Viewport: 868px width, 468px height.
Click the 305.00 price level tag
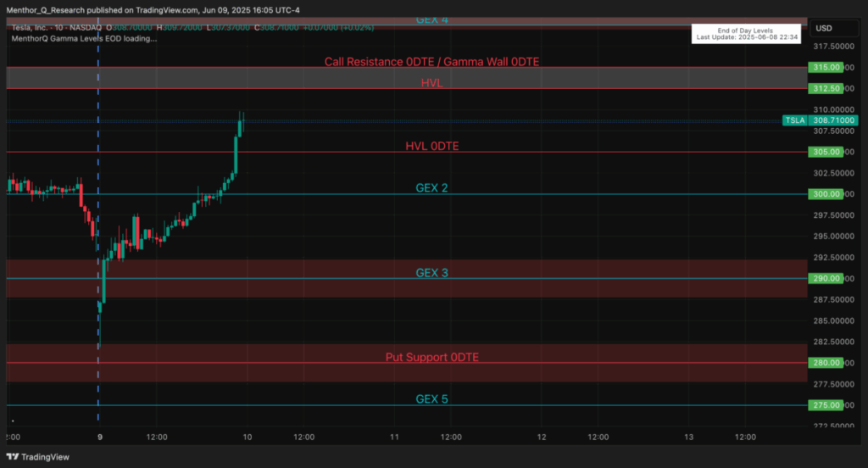click(826, 152)
